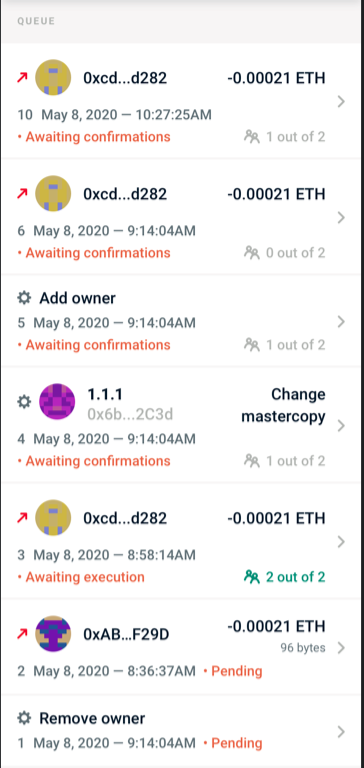Click the 0xAB...F29D address identicon
364x768 pixels.
click(53, 634)
